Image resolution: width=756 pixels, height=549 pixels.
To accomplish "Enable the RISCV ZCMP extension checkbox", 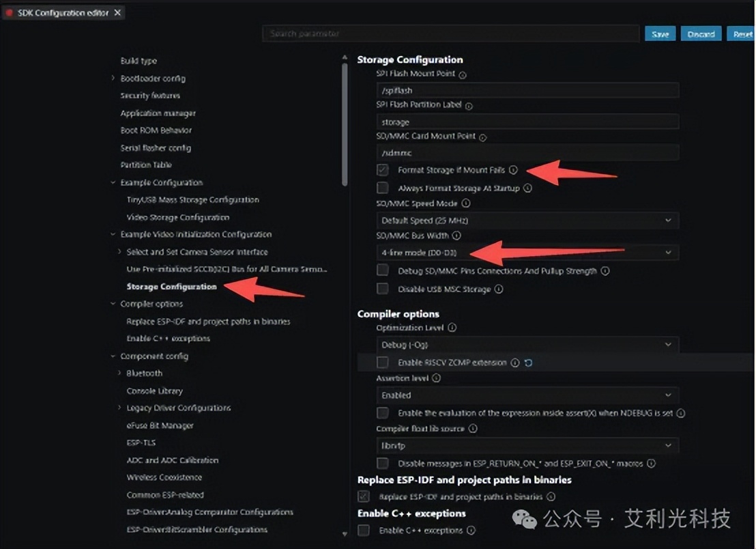I will pos(383,363).
